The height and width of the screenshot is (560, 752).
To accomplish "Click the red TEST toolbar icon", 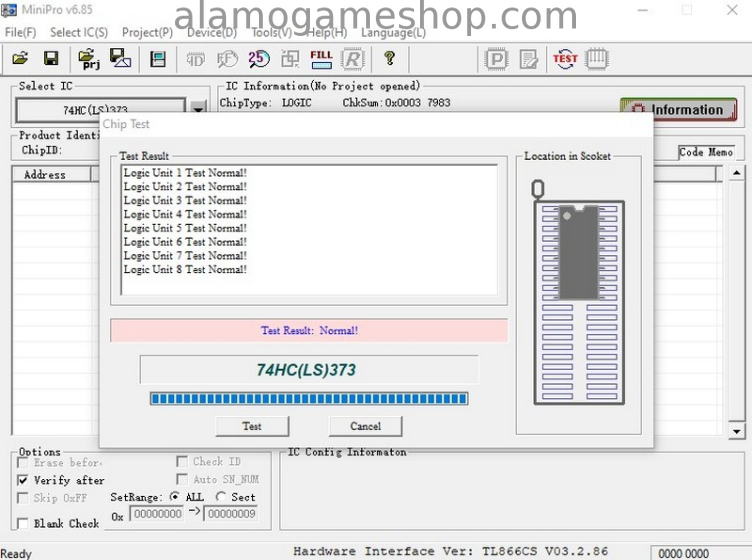I will 565,59.
